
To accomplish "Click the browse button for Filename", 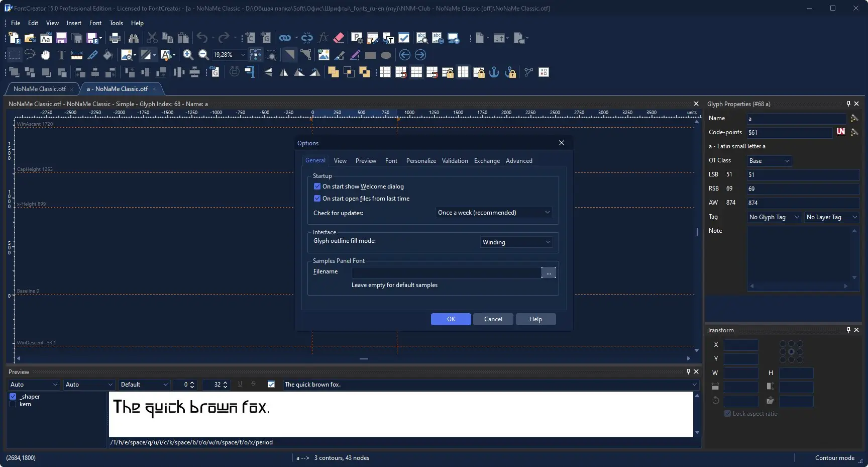I will coord(549,272).
